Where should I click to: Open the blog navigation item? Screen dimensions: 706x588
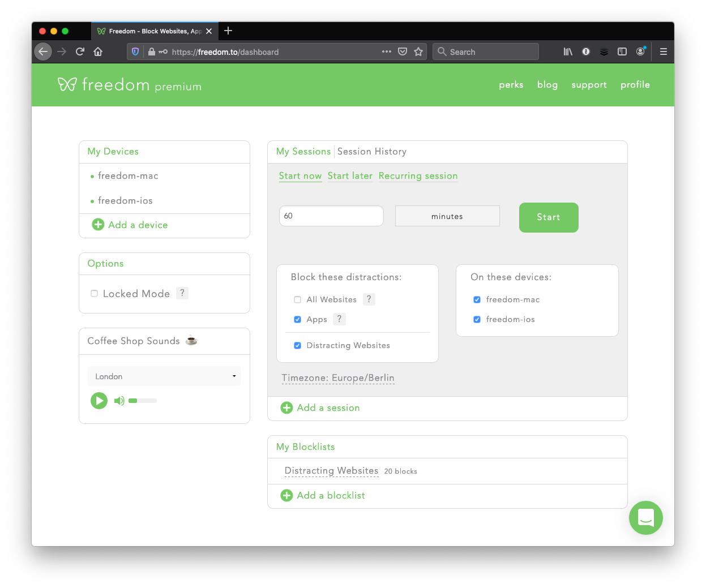(547, 85)
